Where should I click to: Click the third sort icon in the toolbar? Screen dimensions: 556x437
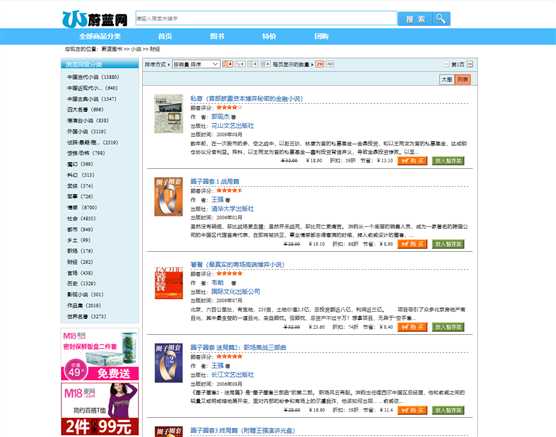pyautogui.click(x=252, y=64)
